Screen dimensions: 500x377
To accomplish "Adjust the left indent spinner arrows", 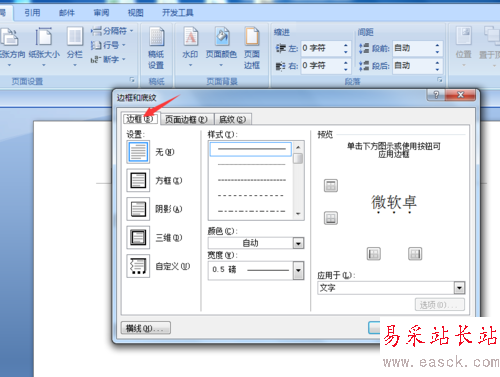I will click(x=346, y=48).
